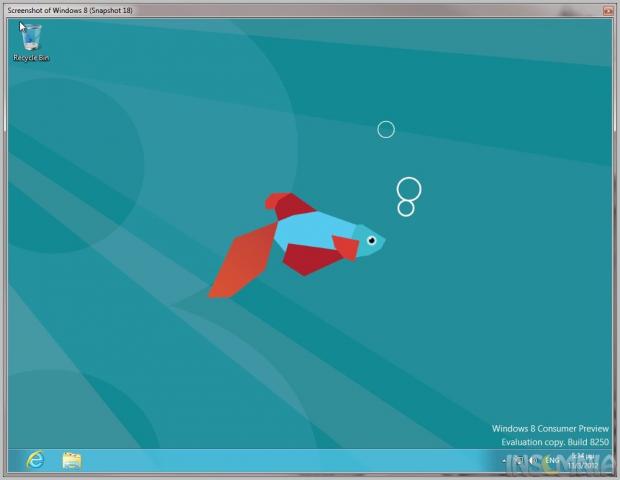This screenshot has height=480, width=620.
Task: Open Internet Explorer from the taskbar
Action: (35, 461)
